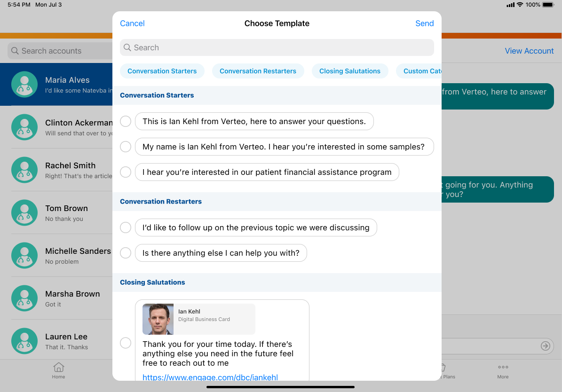Tap Lauren Lee avatar icon
This screenshot has height=392, width=562.
click(x=24, y=341)
